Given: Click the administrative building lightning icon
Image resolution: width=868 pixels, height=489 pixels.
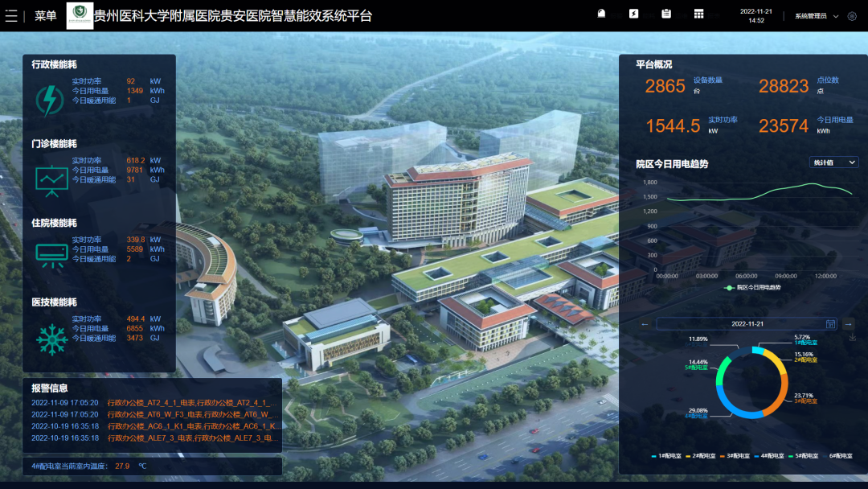Looking at the screenshot, I should [50, 101].
